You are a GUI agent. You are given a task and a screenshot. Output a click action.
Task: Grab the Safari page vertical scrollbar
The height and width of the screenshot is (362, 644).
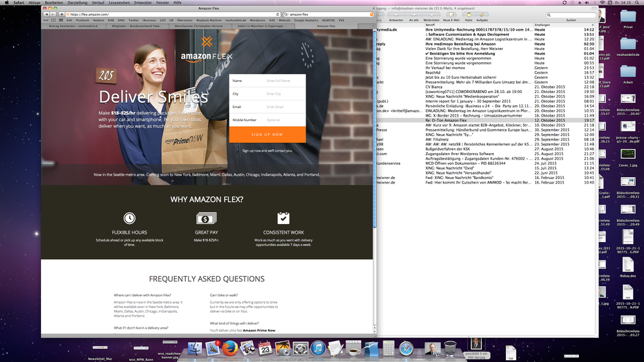pos(375,130)
